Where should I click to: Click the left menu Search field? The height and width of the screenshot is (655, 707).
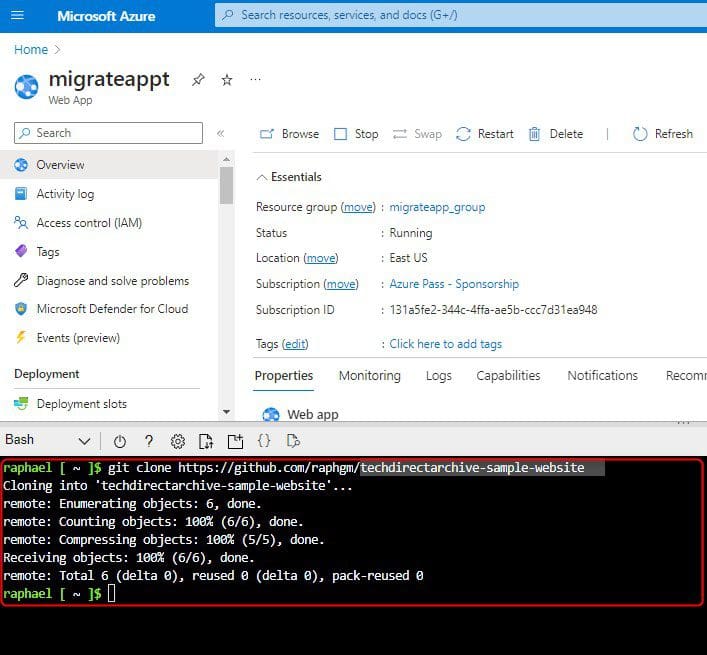point(108,133)
